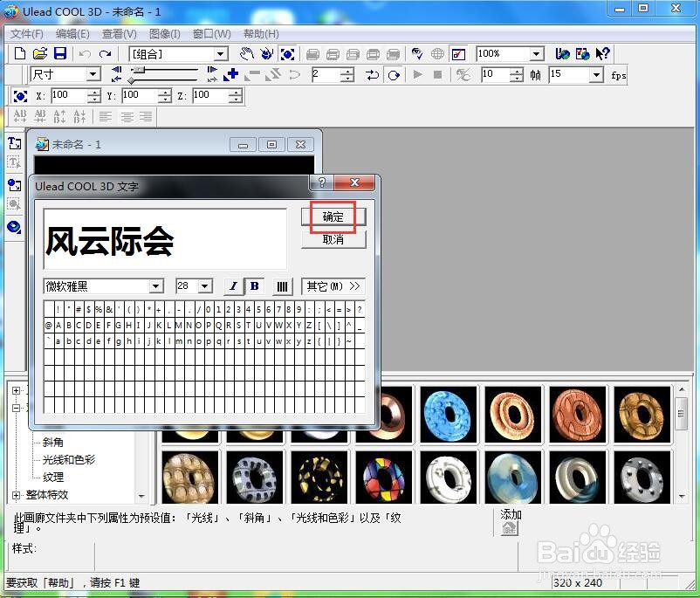
Task: Select the Rotate object tool
Action: [267, 54]
